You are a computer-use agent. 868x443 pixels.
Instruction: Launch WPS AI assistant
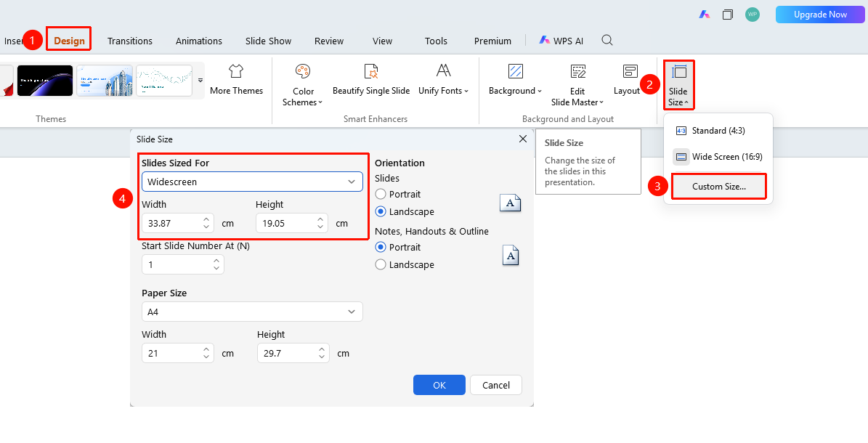click(x=561, y=41)
